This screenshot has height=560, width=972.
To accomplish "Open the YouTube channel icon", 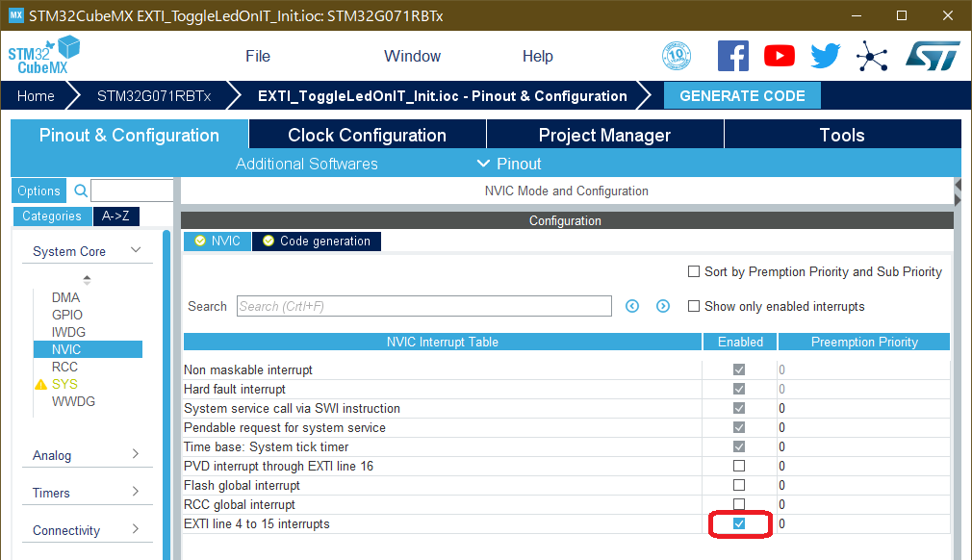I will pos(780,57).
